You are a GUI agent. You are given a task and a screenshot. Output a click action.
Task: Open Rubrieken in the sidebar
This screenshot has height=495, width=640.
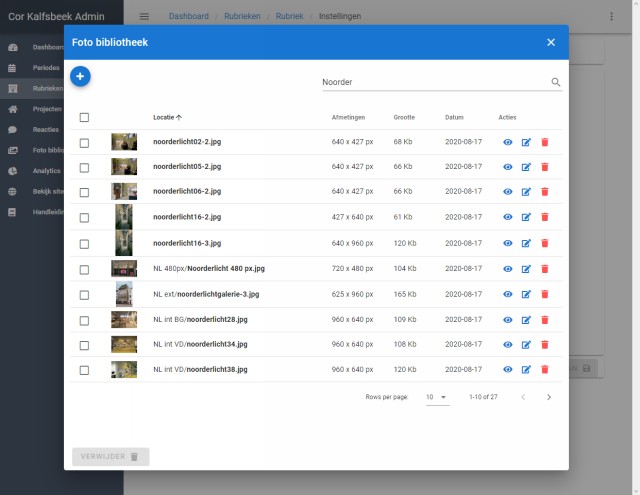(32, 89)
